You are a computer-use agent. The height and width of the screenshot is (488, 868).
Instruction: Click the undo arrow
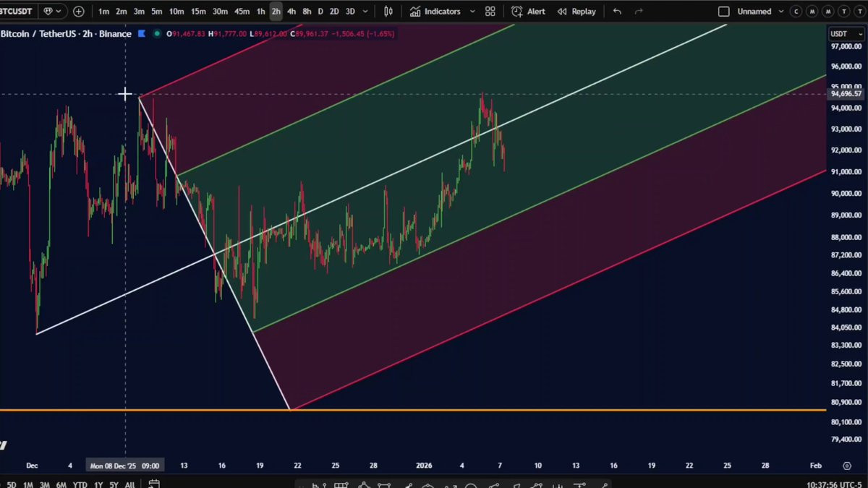click(617, 12)
